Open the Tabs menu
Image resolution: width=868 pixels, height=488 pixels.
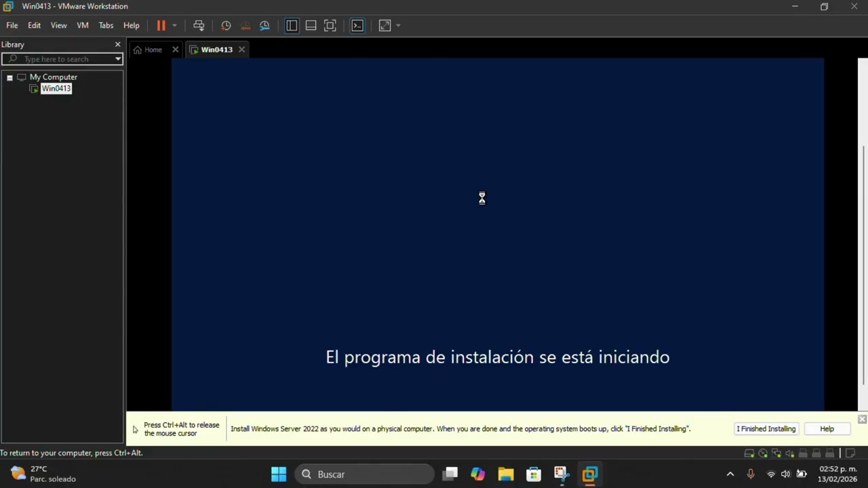(106, 26)
